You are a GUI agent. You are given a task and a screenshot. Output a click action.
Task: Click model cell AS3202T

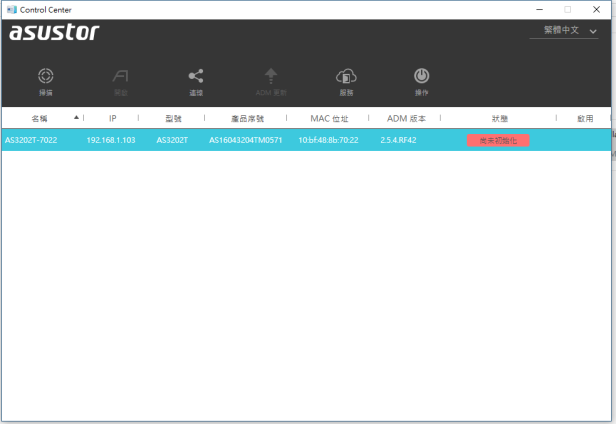pos(172,140)
